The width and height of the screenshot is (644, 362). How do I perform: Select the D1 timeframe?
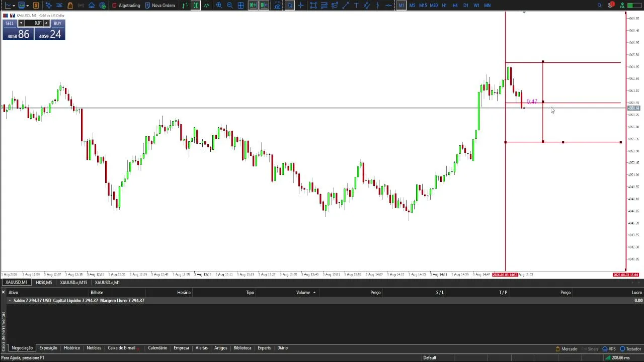465,5
